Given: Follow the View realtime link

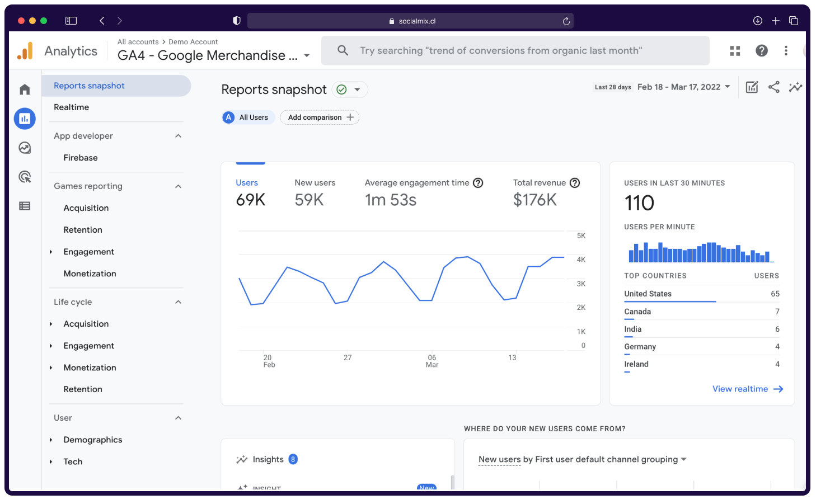Looking at the screenshot, I should (x=748, y=389).
